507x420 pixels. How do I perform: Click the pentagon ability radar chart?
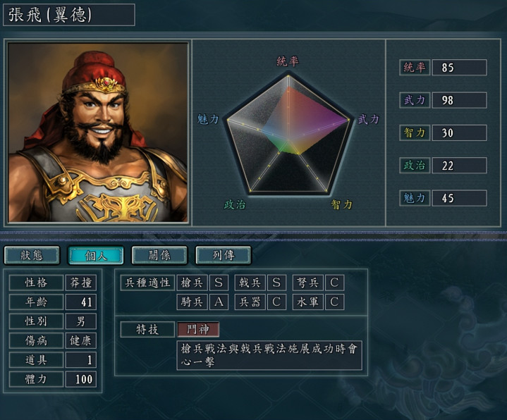coord(288,134)
